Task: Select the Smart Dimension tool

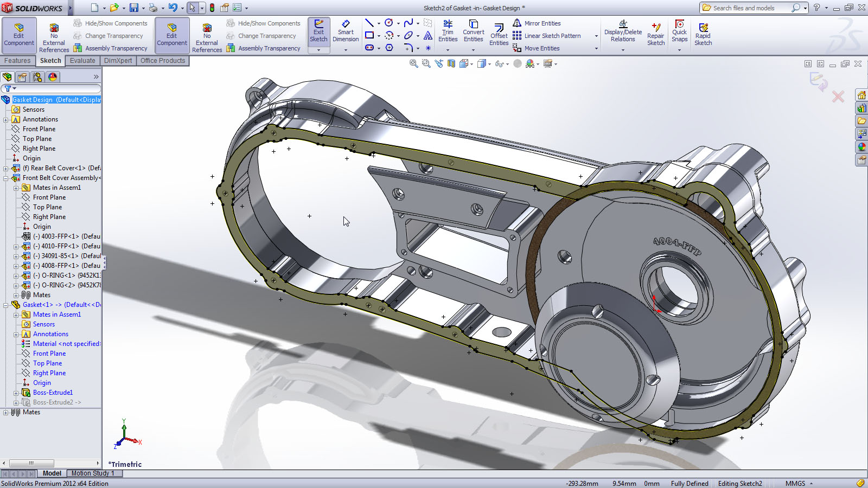Action: point(346,33)
